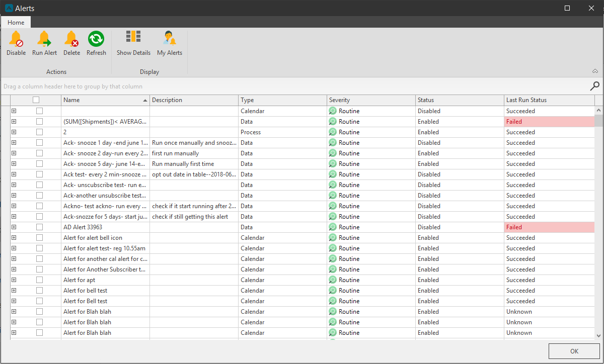Click Failed status cell of (SUM([Shipments]) row
This screenshot has width=604, height=364.
(x=550, y=122)
